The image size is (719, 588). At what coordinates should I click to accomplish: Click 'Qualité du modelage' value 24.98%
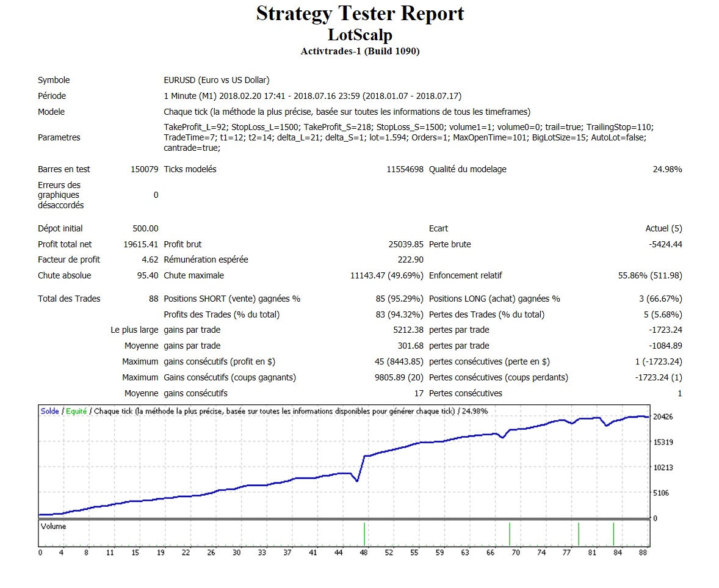click(667, 169)
